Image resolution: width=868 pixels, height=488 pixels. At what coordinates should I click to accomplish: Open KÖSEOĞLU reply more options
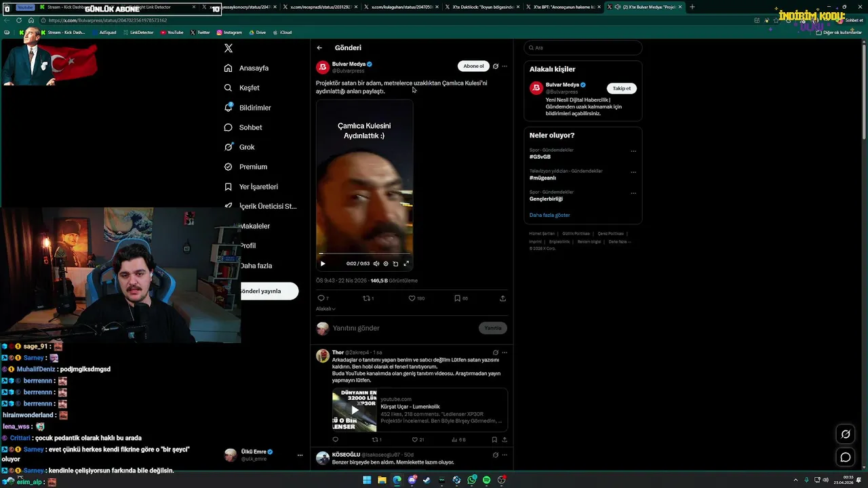tap(505, 455)
